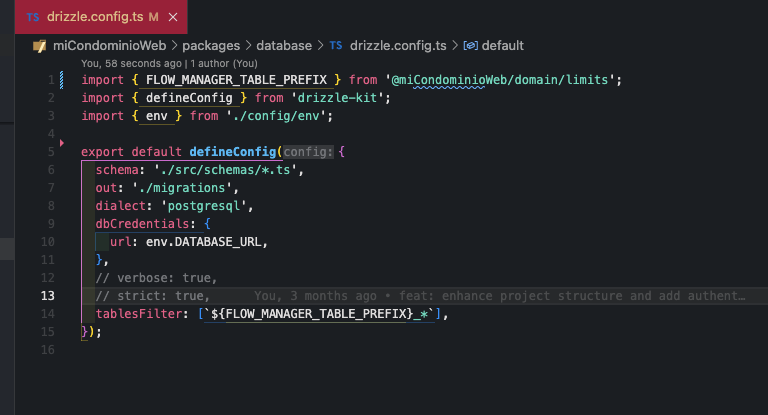Click line number 13 in gutter
The width and height of the screenshot is (768, 415).
pyautogui.click(x=48, y=296)
